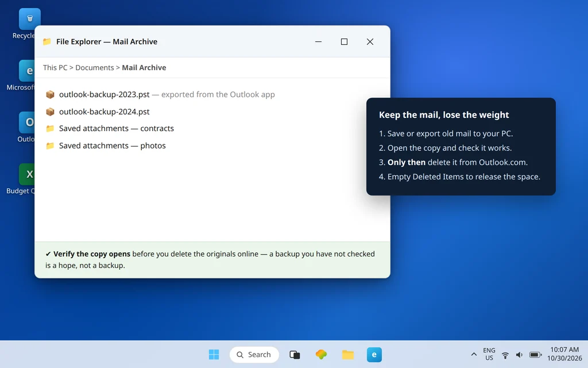Image resolution: width=588 pixels, height=368 pixels.
Task: Click the taskbar Search box
Action: (x=254, y=354)
